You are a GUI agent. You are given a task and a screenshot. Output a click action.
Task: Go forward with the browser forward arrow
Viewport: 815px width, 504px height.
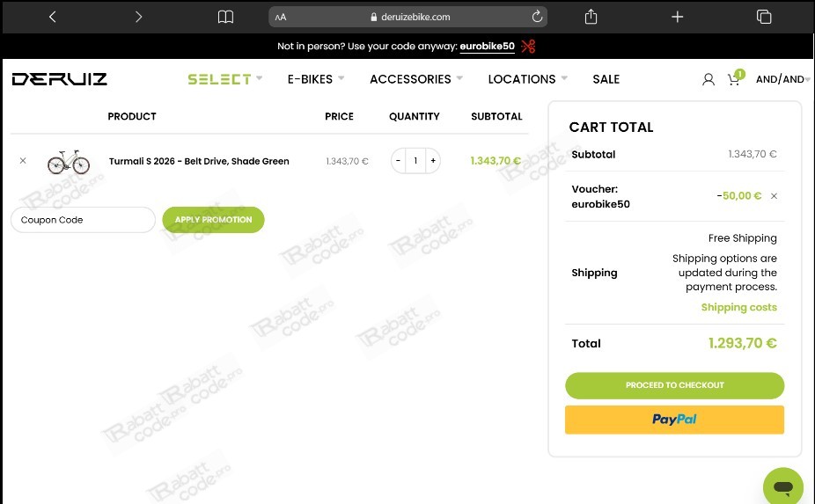click(x=138, y=17)
